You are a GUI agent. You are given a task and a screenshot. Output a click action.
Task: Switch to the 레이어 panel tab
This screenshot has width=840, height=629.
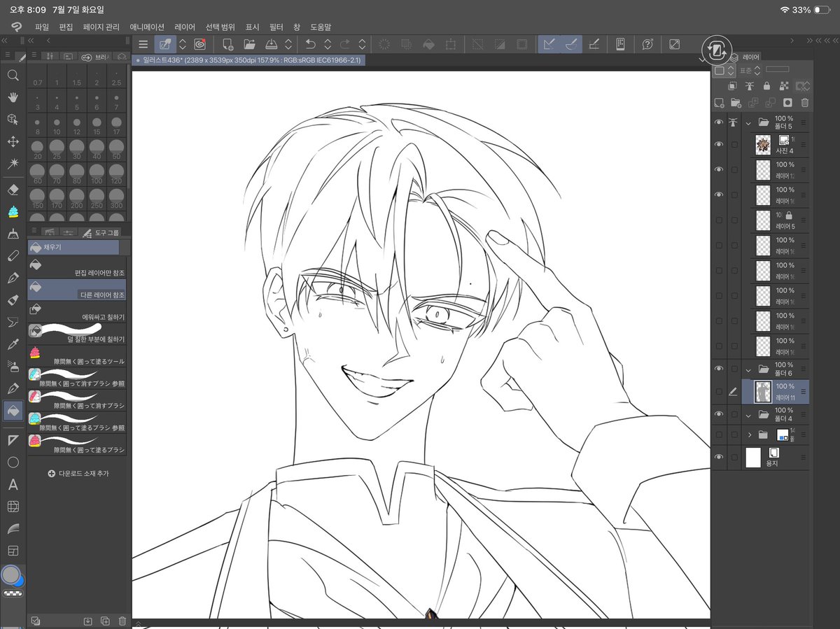(745, 57)
